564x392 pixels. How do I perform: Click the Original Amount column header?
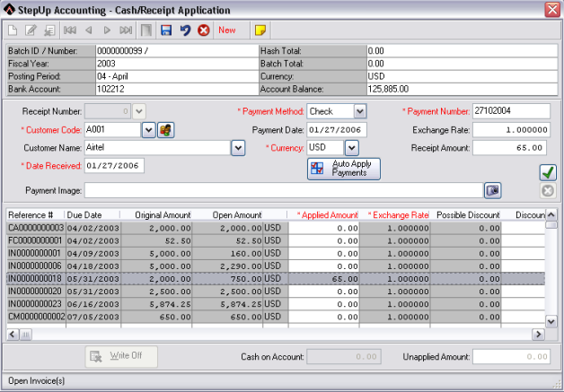coord(156,215)
